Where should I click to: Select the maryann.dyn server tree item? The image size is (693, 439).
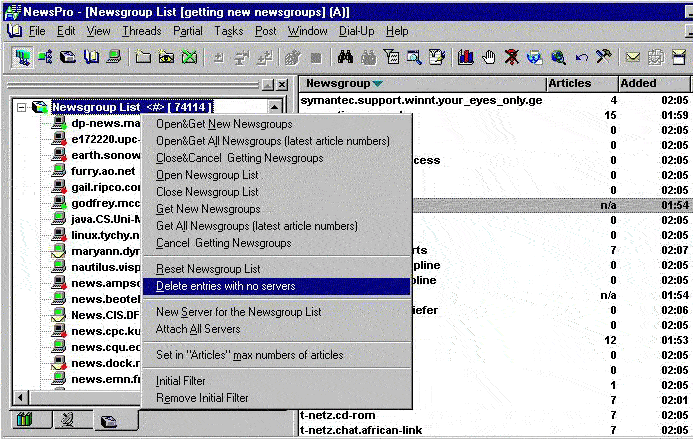[x=105, y=251]
